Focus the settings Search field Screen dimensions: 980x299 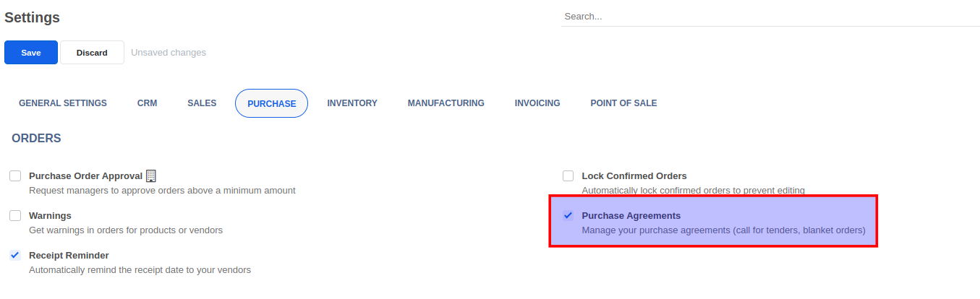point(770,16)
